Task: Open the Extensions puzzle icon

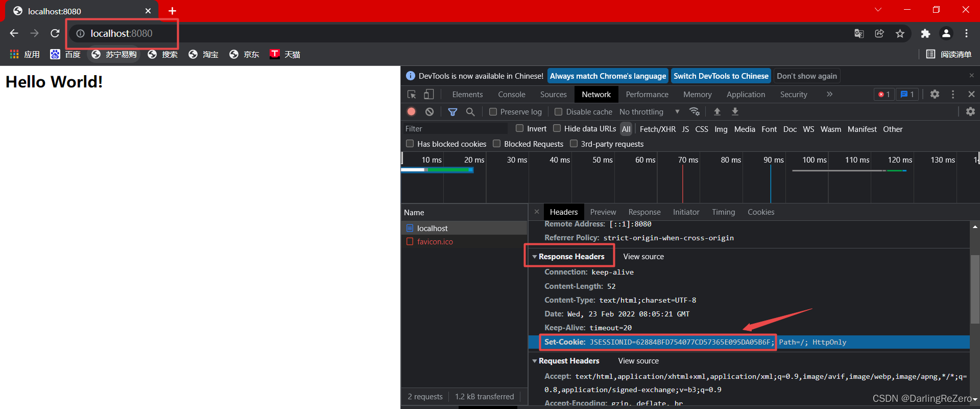Action: click(x=925, y=33)
